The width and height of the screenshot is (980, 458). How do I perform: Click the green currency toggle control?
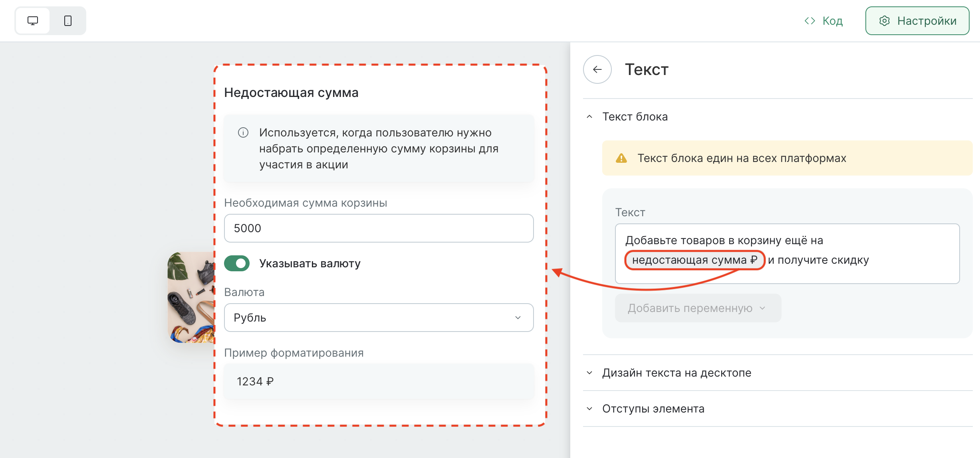point(236,263)
